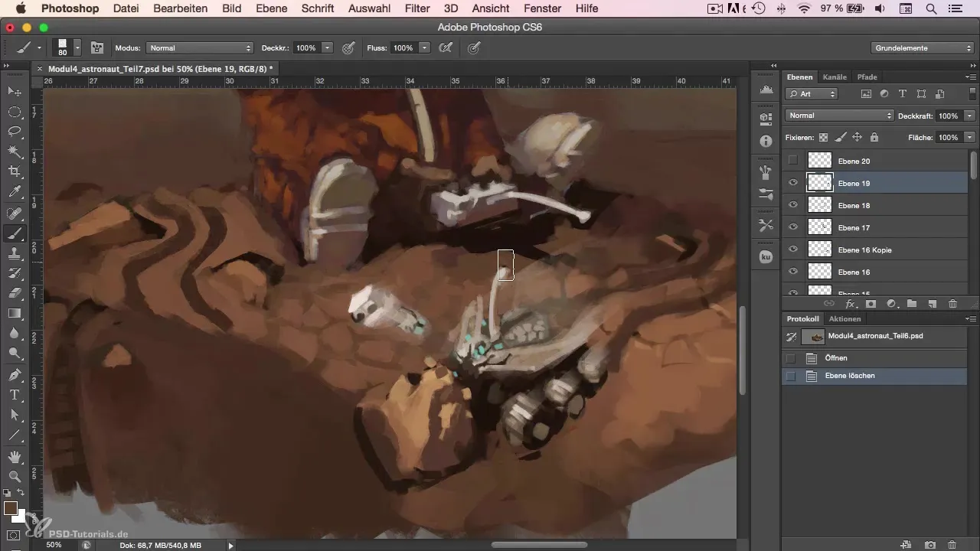The height and width of the screenshot is (551, 980).
Task: Toggle visibility of Ebene 16 layer
Action: click(x=792, y=272)
